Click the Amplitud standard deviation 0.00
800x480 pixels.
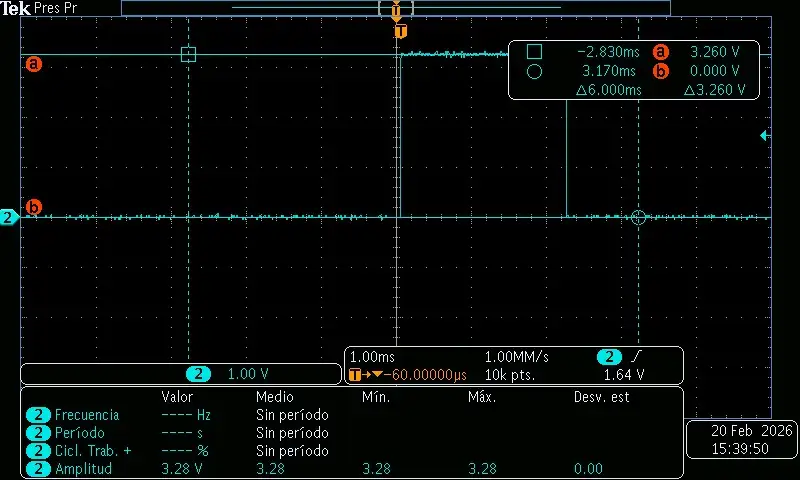point(588,469)
